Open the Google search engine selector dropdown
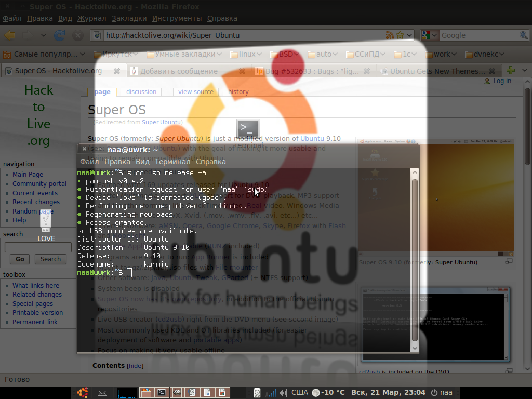 click(430, 35)
